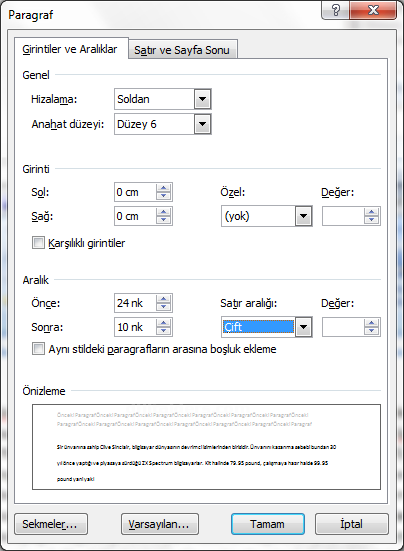Click the Sol indent field
The image size is (404, 551).
135,192
